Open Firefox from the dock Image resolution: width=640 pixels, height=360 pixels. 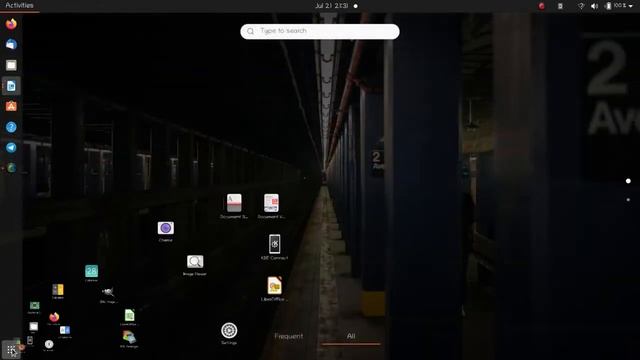[11, 24]
